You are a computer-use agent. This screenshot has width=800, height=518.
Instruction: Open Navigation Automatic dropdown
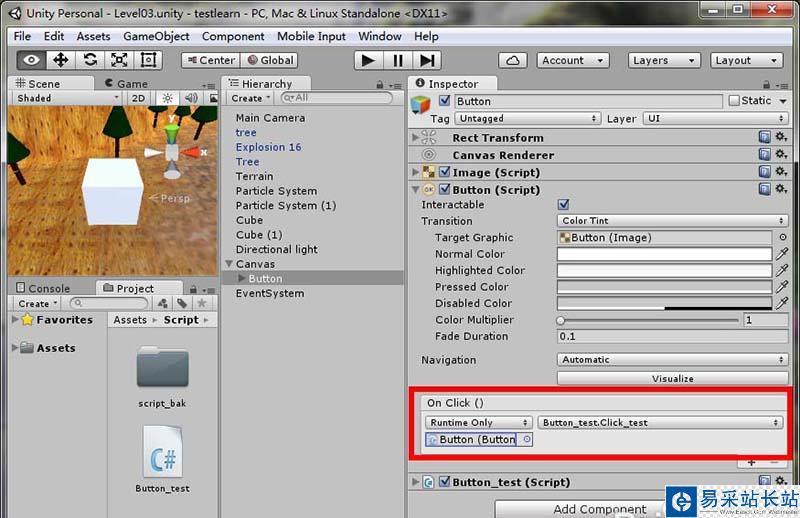point(672,360)
